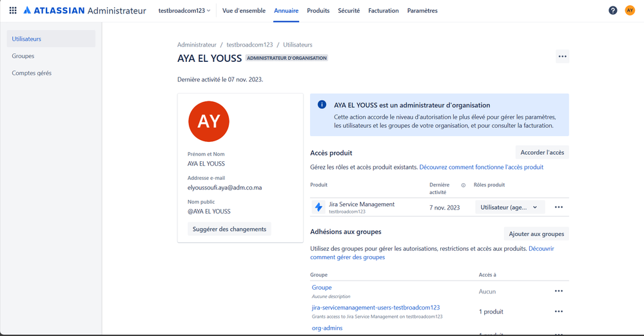Viewport: 644px width, 336px height.
Task: Open the testbroadcom123 organization dropdown
Action: click(x=184, y=11)
